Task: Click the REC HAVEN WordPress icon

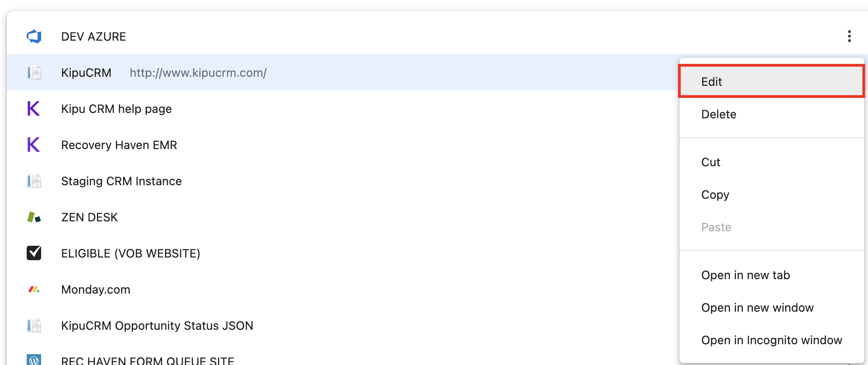Action: 34,360
